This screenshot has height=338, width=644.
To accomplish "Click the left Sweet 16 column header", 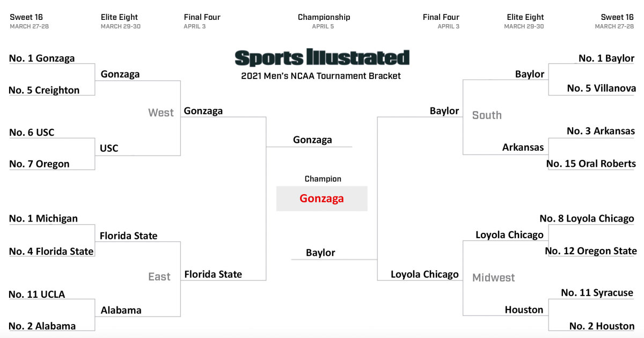I will [x=29, y=21].
